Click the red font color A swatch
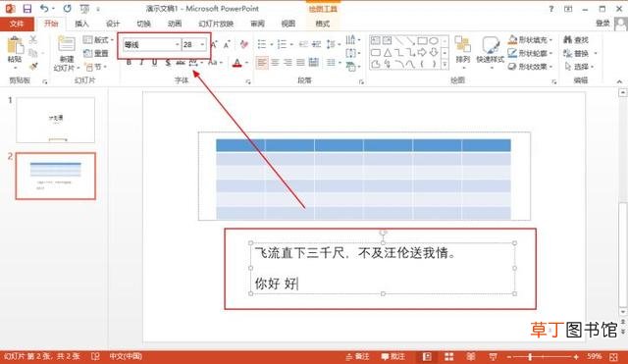Image resolution: width=628 pixels, height=364 pixels. 237,63
